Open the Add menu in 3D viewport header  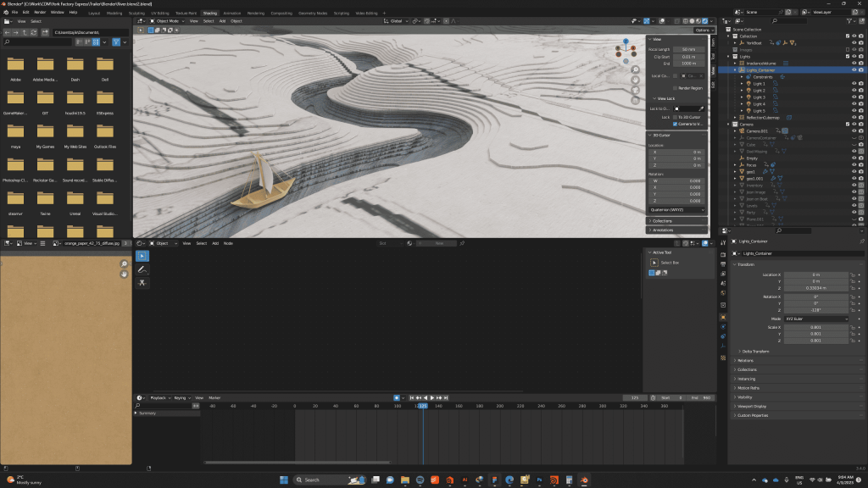(223, 21)
